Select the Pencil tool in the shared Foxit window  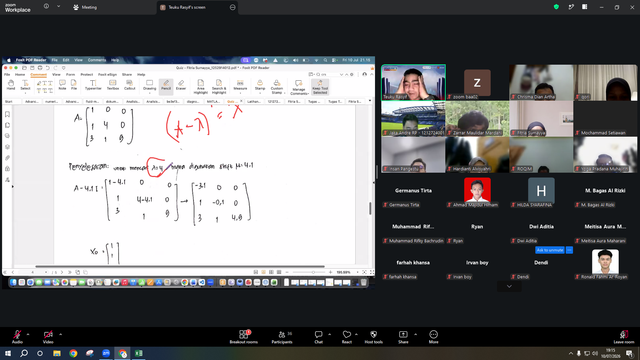166,85
